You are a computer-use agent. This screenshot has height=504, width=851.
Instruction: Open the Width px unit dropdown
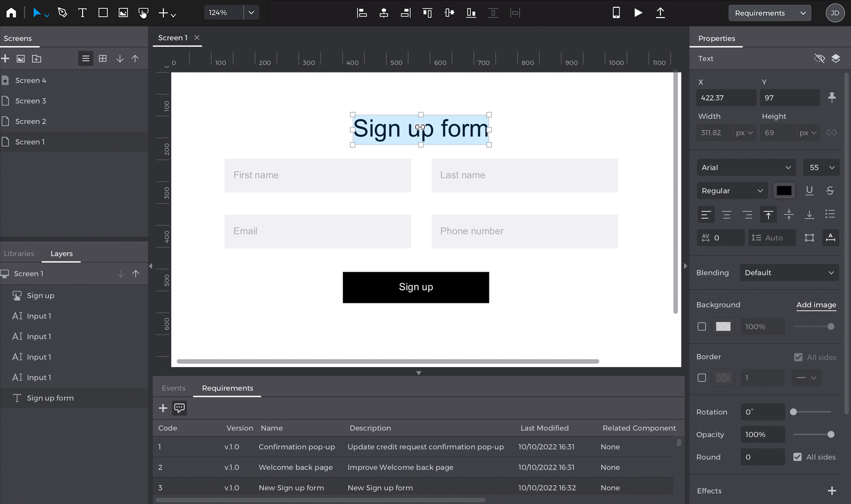[x=744, y=133]
